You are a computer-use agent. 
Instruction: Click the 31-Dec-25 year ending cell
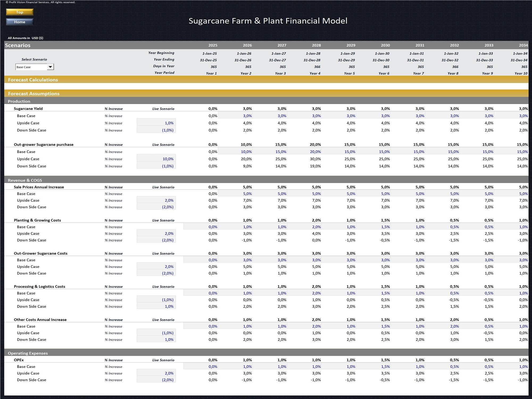pyautogui.click(x=208, y=60)
